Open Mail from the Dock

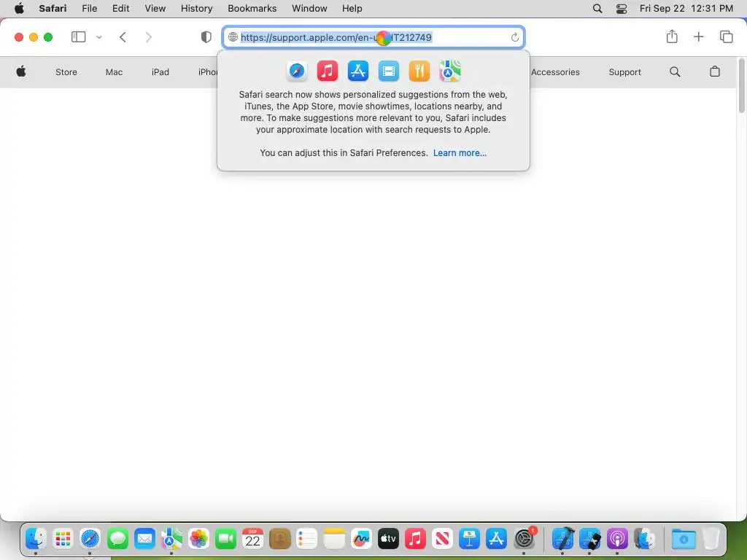144,539
